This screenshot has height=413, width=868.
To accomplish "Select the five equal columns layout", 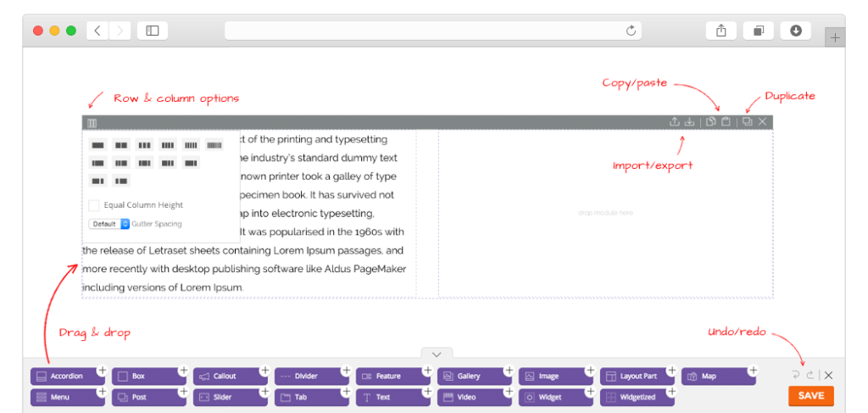I will 191,145.
